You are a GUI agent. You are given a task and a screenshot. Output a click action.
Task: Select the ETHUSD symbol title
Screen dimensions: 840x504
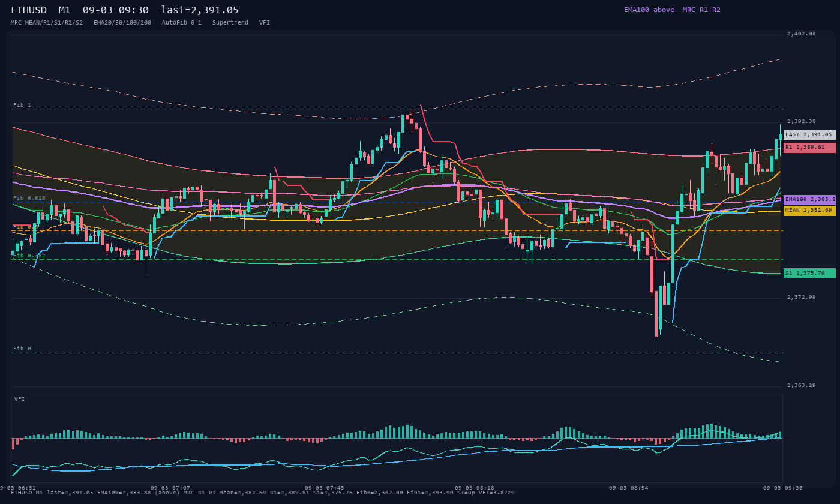[29, 10]
